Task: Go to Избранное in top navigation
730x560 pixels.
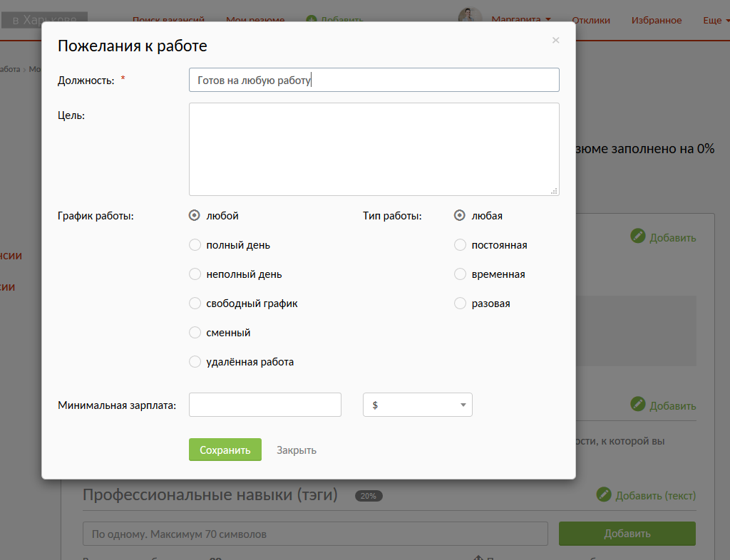Action: (656, 20)
